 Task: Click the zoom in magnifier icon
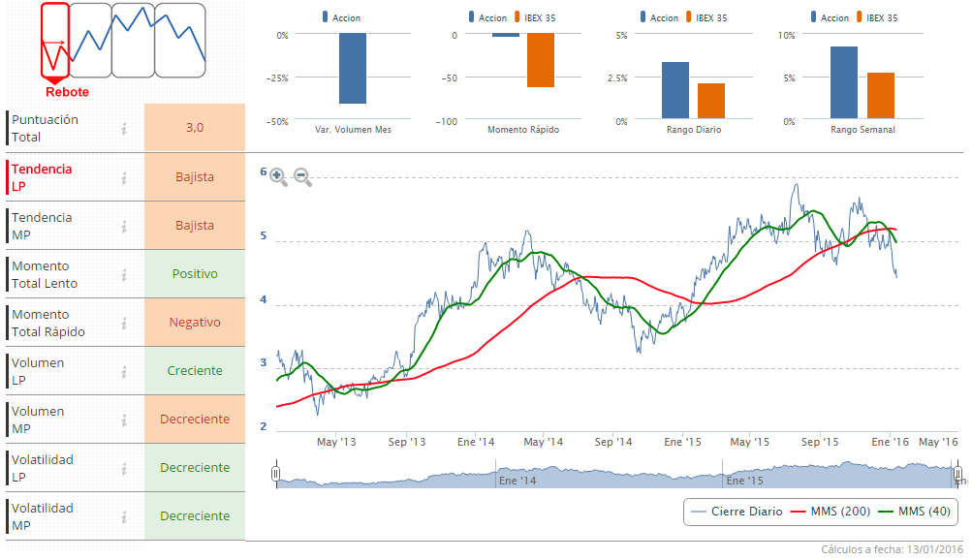tap(278, 176)
